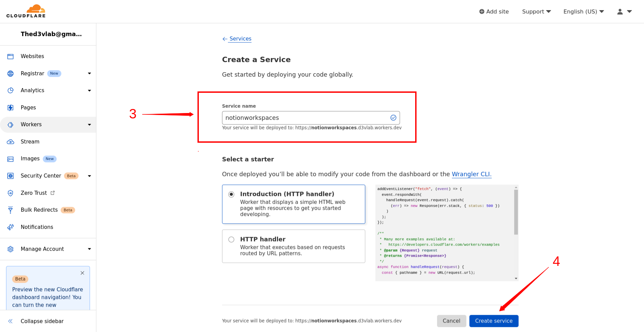Select the HTTP handler radio button

click(231, 240)
